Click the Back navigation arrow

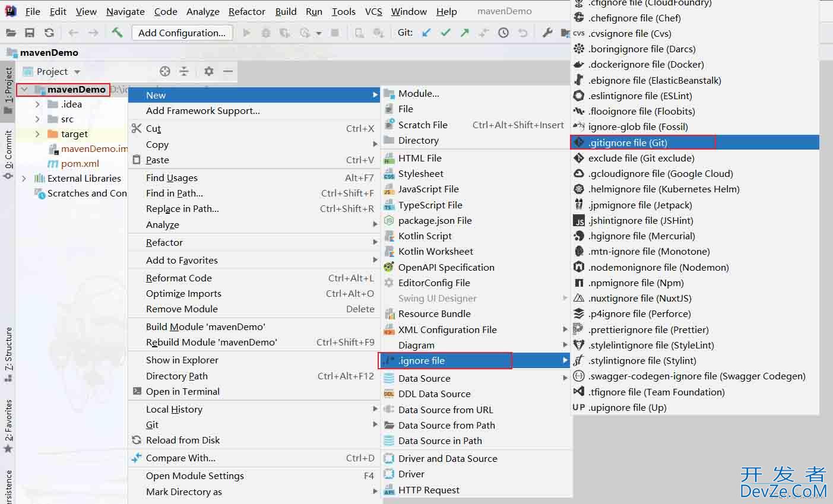73,33
